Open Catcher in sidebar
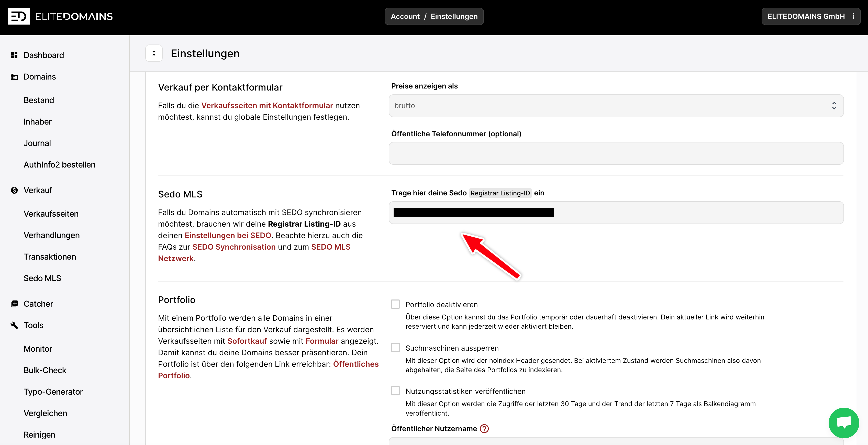The width and height of the screenshot is (868, 445). click(x=38, y=304)
